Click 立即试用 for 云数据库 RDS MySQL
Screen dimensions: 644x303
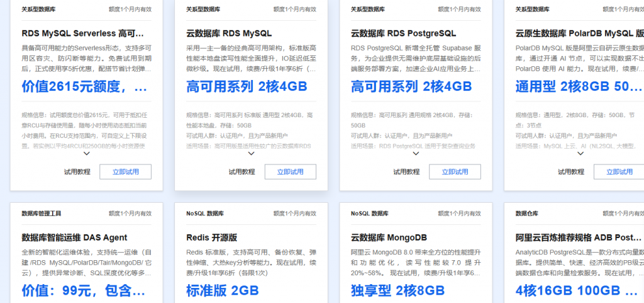tap(290, 172)
